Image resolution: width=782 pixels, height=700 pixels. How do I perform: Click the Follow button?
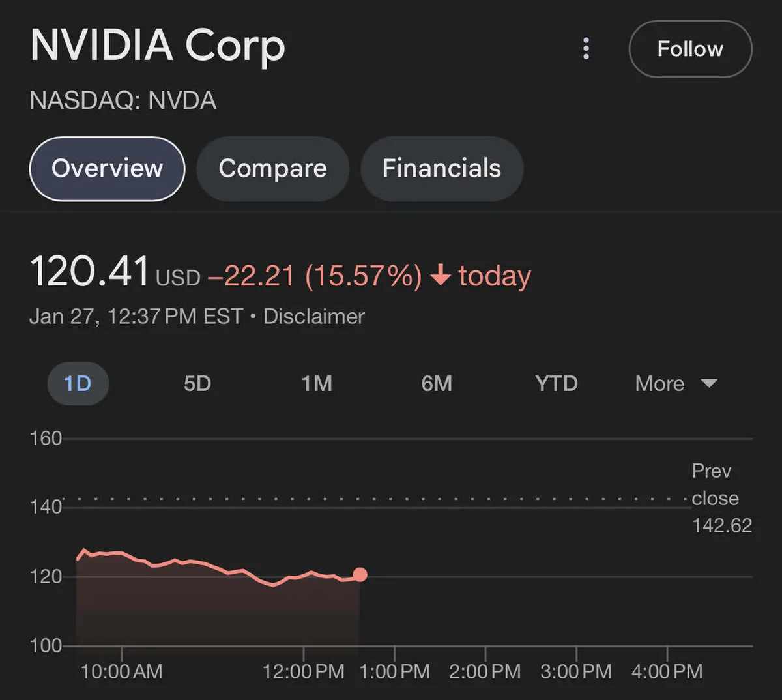[690, 49]
